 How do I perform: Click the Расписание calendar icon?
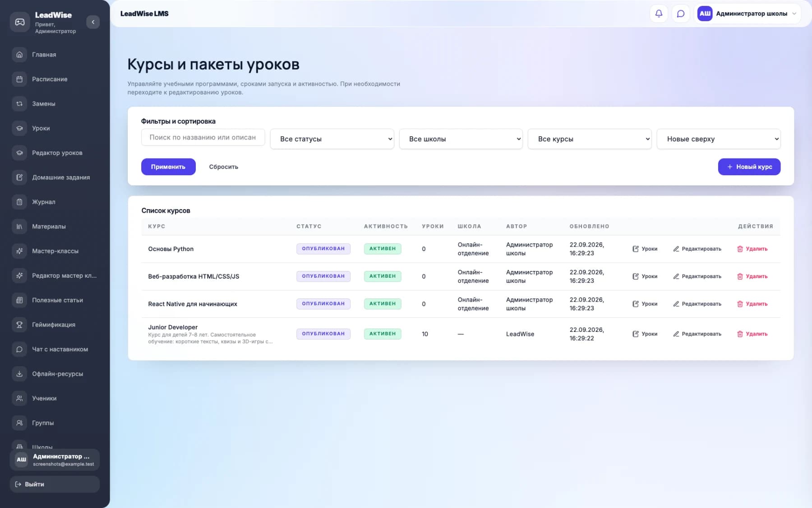point(19,79)
